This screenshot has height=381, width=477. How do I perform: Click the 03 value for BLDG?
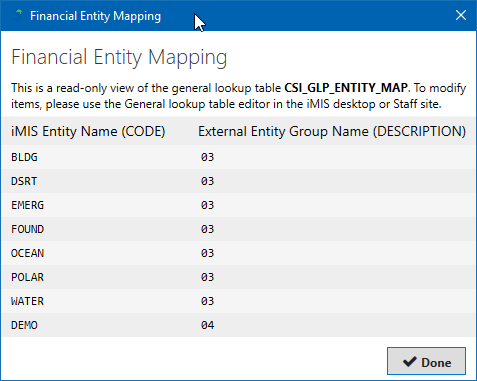[x=207, y=157]
